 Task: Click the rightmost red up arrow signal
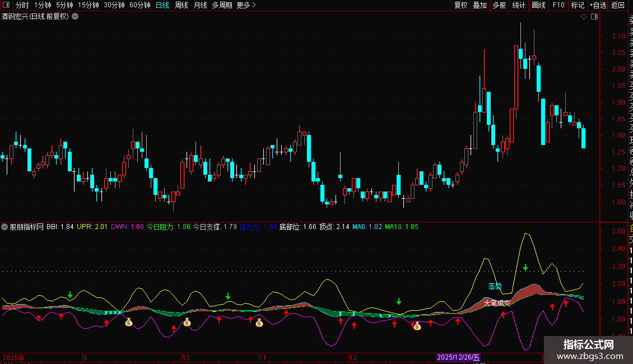coord(566,303)
